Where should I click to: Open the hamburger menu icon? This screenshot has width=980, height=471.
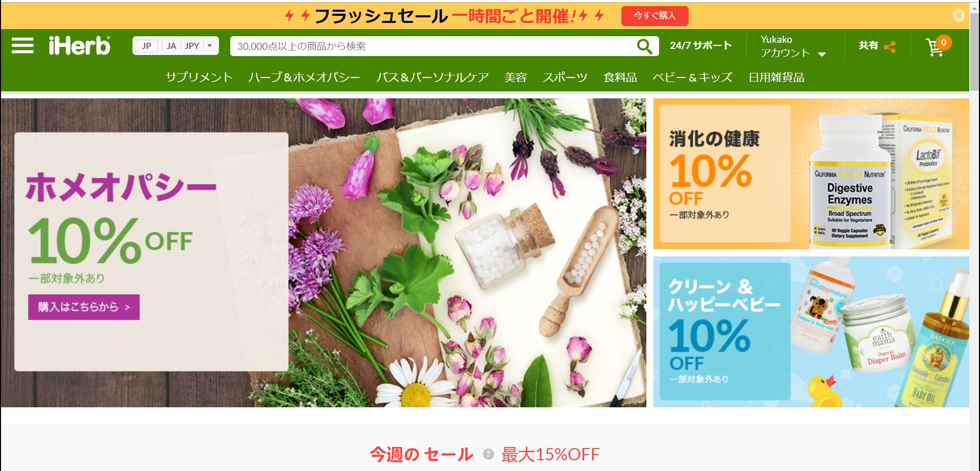coord(23,46)
